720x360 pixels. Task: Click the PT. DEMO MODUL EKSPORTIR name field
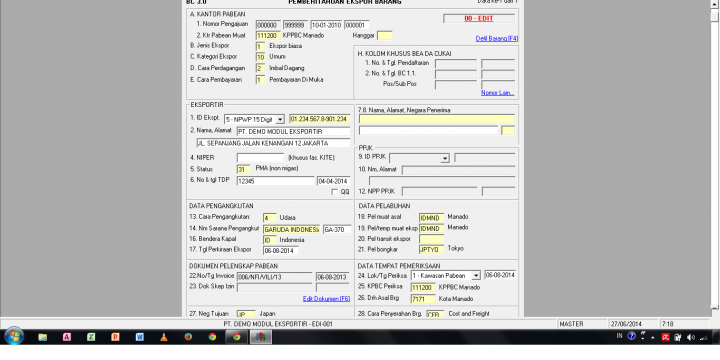[x=293, y=132]
